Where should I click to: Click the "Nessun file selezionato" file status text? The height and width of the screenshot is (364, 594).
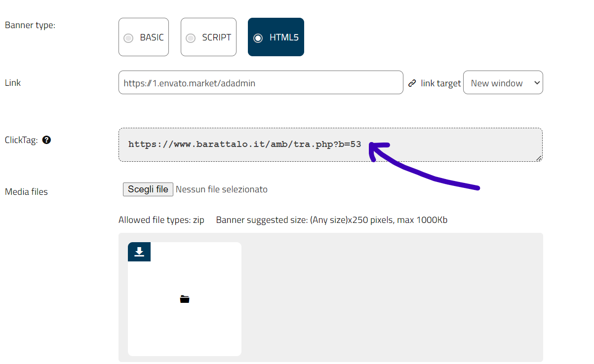[222, 189]
